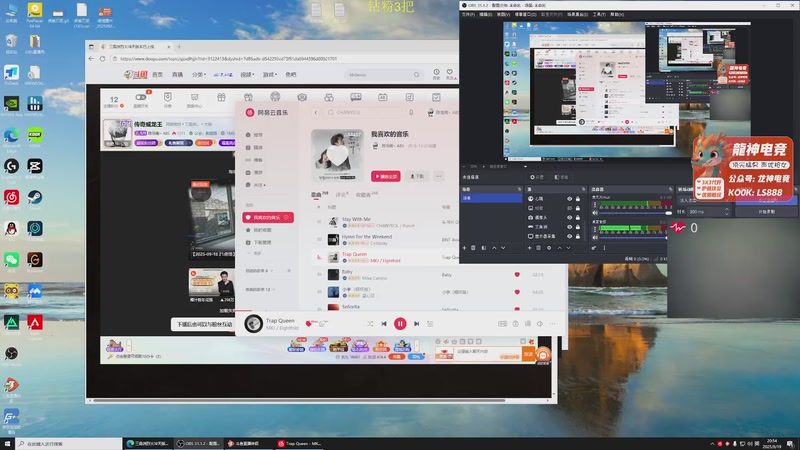Toggle lock on first OBS source
The height and width of the screenshot is (450, 800).
[x=578, y=199]
